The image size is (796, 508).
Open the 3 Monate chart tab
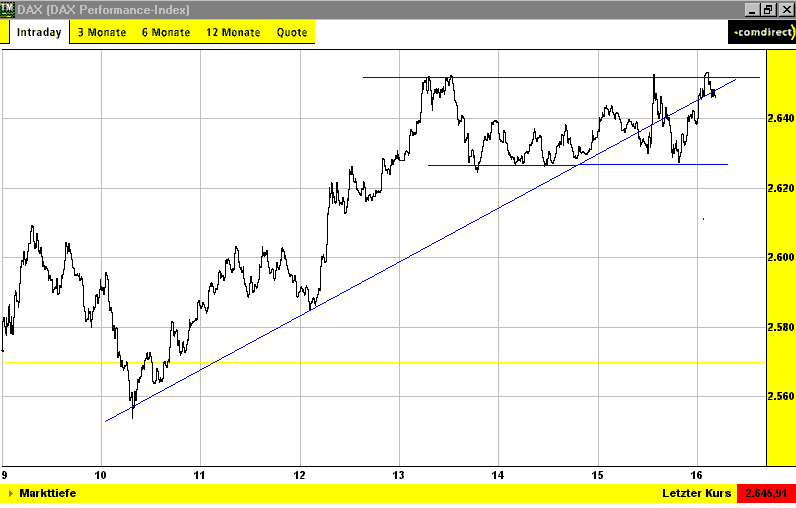102,32
